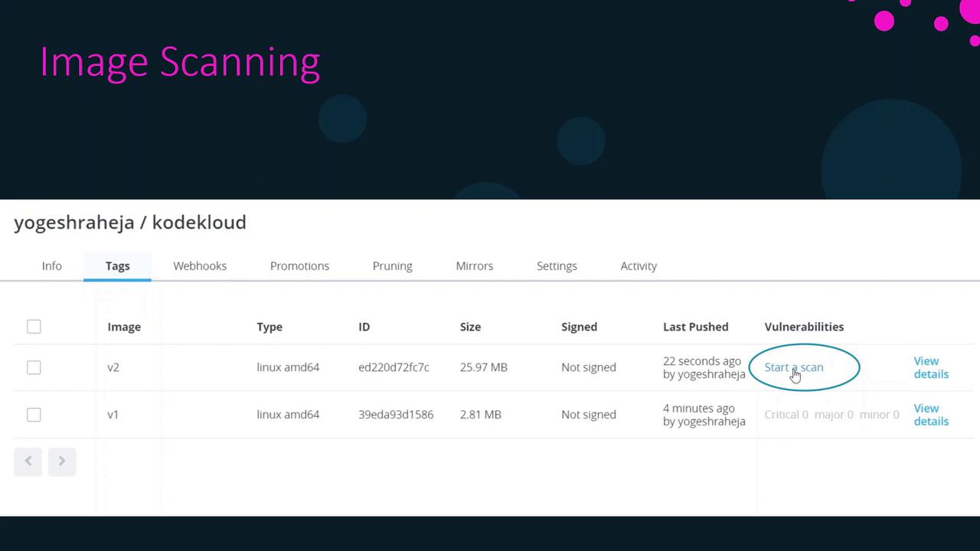View the Activity tab
The image size is (980, 551).
tap(639, 266)
